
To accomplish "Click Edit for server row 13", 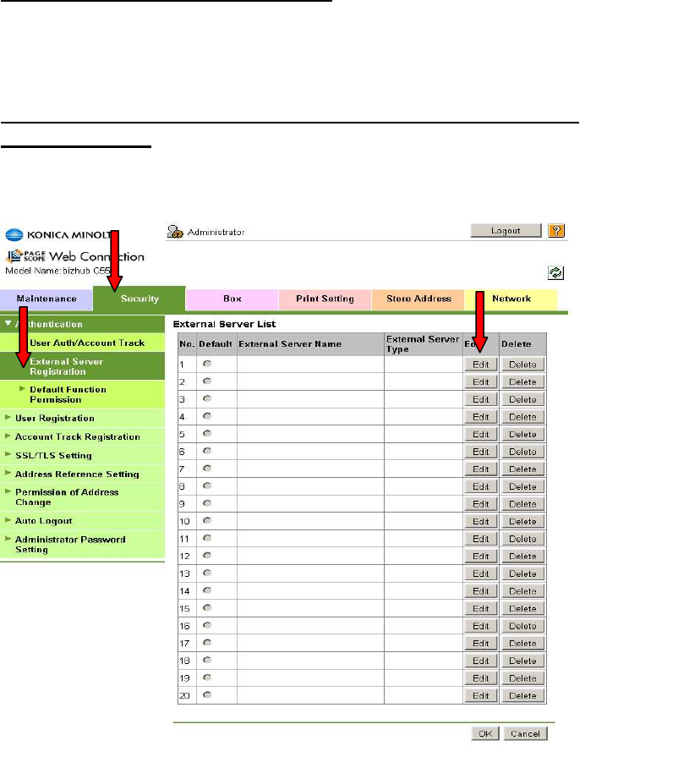I will tap(480, 573).
